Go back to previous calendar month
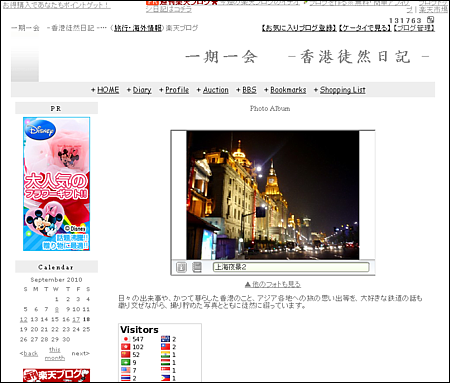450x383 pixels. pos(29,353)
